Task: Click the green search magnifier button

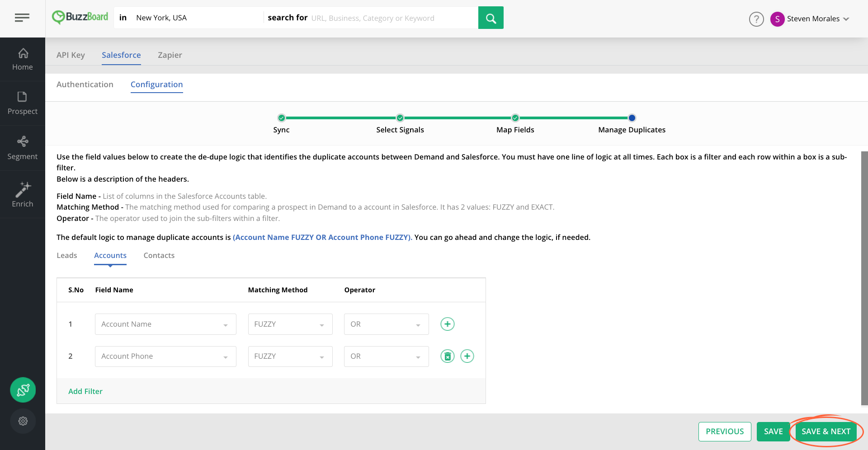Action: tap(491, 18)
